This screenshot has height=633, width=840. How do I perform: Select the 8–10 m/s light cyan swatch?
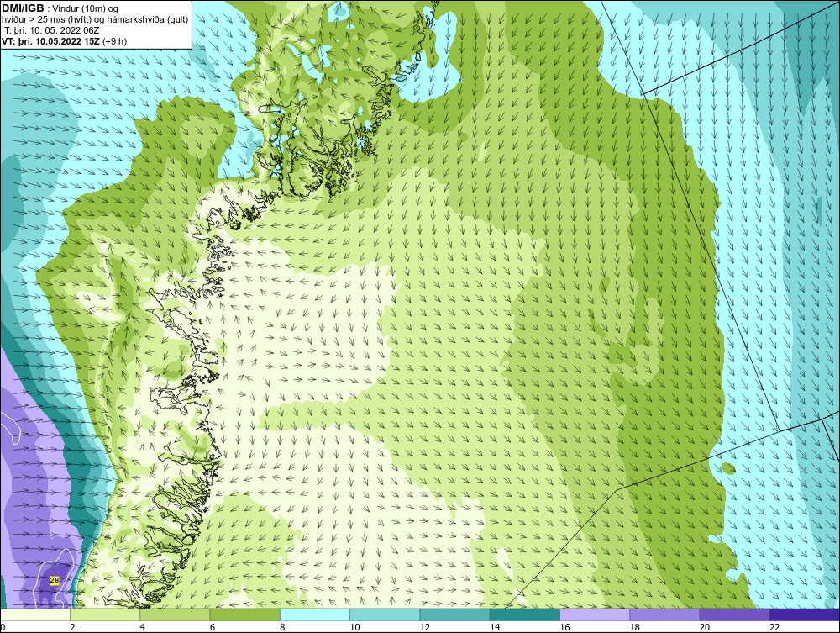coord(315,615)
